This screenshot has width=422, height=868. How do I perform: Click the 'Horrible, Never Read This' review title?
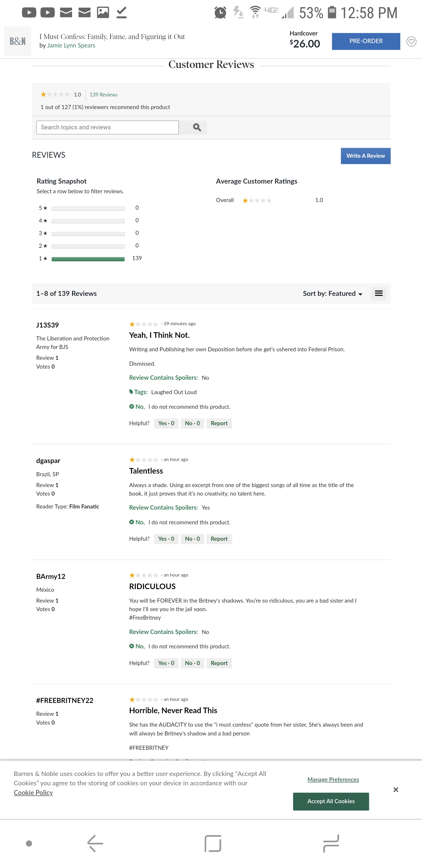pos(173,710)
